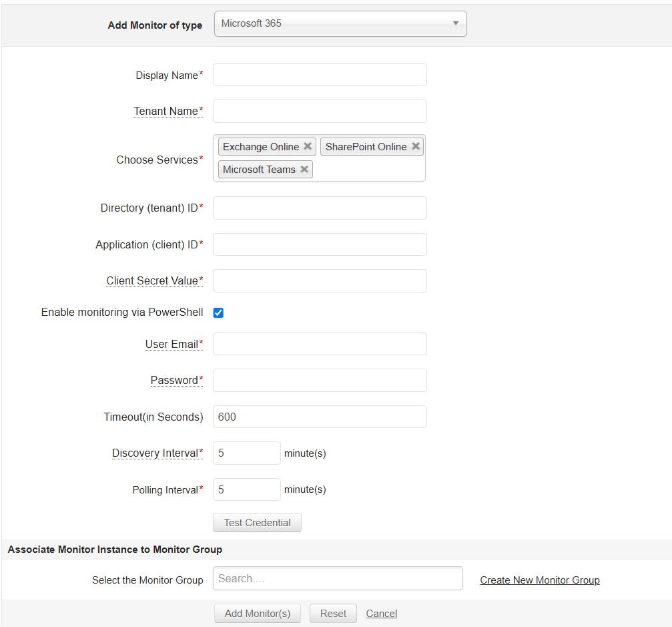Screen dimensions: 672x627
Task: Remove the SharePoint Online service tag
Action: (416, 146)
